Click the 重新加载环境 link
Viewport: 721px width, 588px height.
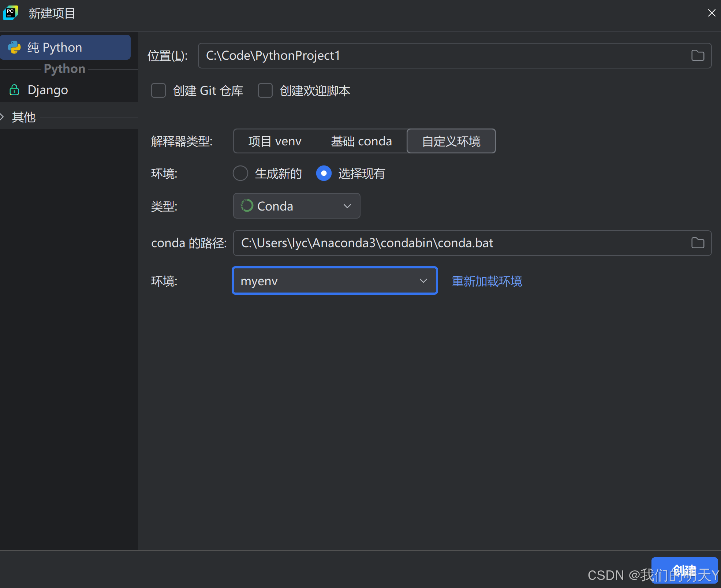[486, 281]
